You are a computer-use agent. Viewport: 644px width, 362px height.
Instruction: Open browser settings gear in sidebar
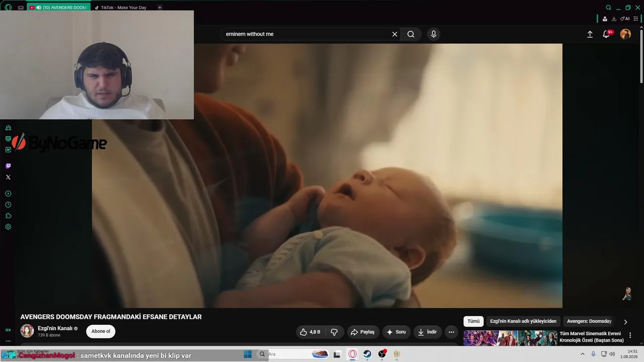pyautogui.click(x=8, y=227)
